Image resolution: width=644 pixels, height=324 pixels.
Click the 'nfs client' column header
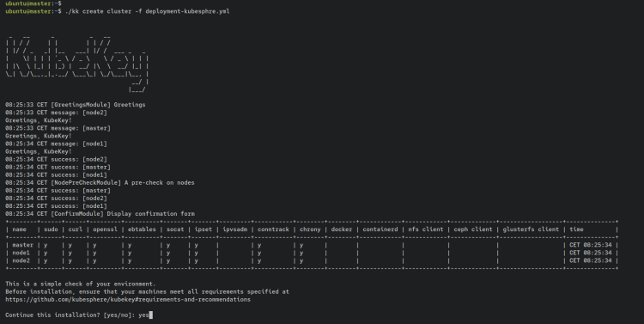(426, 229)
